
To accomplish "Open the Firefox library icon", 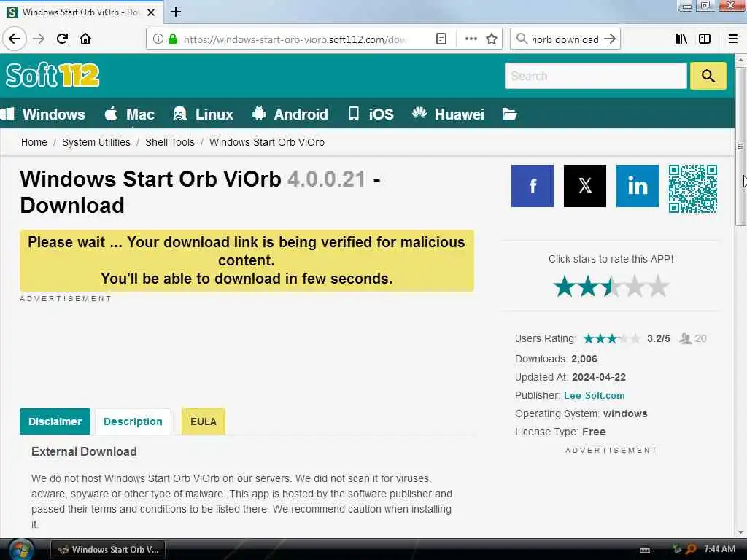I will point(682,39).
